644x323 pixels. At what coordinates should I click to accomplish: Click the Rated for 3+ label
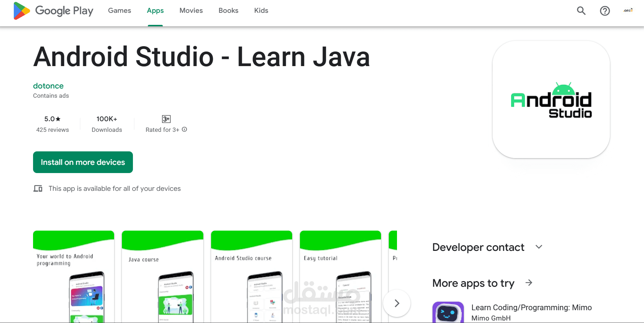[162, 130]
